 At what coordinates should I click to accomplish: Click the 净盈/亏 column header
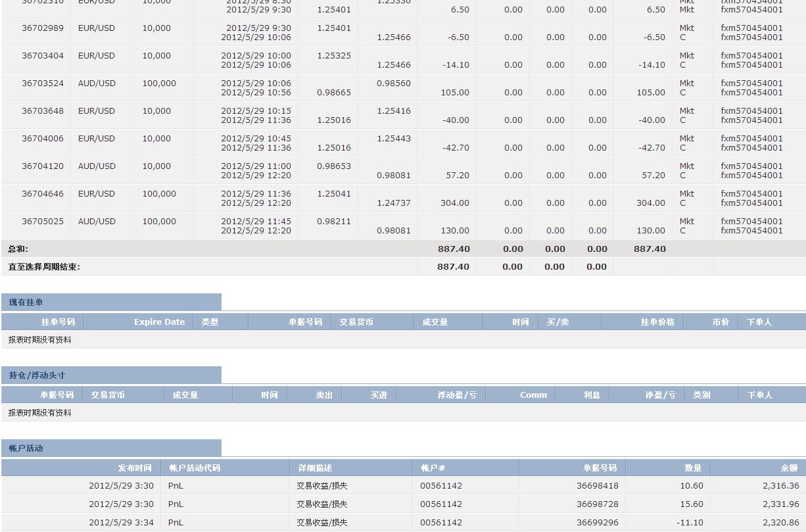pyautogui.click(x=660, y=395)
